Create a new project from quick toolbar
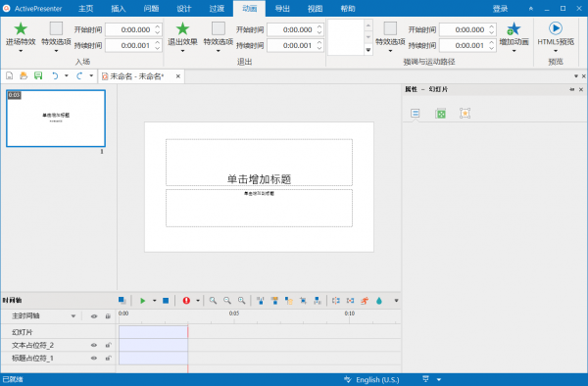This screenshot has height=386, width=588. point(10,76)
